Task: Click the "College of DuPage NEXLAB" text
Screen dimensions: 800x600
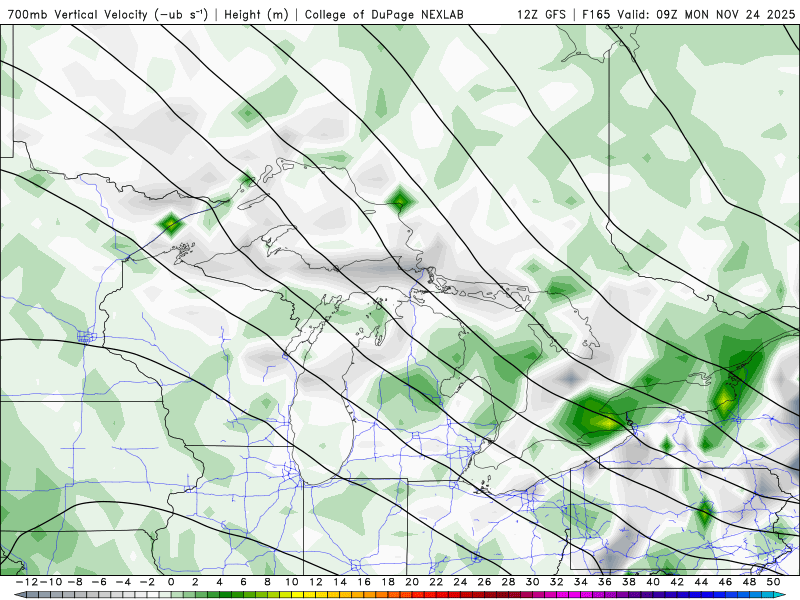Action: 384,14
